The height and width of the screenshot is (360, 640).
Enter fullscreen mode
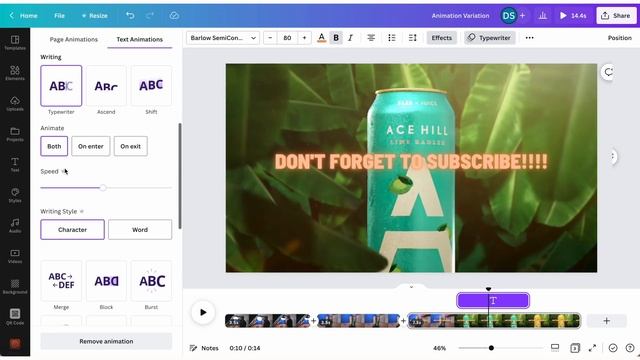pos(592,348)
